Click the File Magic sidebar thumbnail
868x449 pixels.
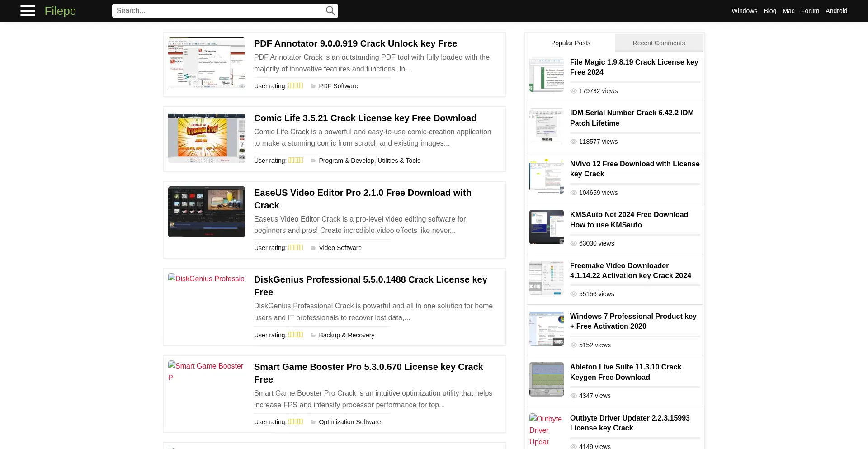tap(547, 75)
